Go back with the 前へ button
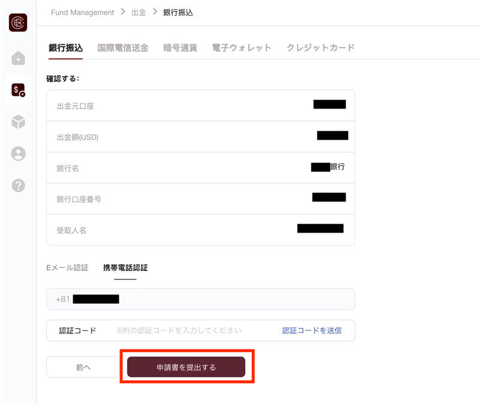 point(83,367)
